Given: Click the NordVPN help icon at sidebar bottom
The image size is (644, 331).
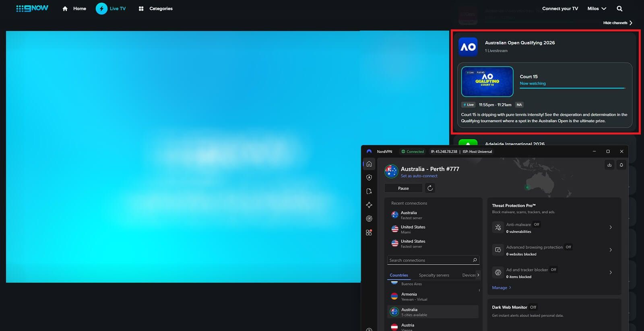Looking at the screenshot, I should (x=369, y=329).
